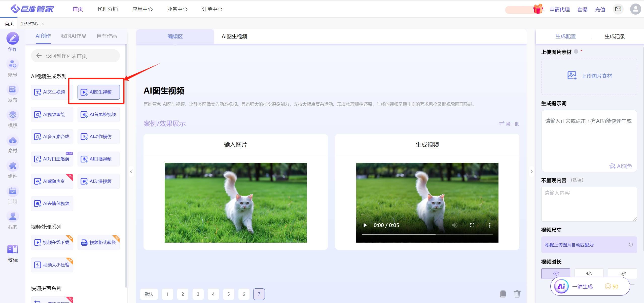Click the trash delete icon
The image size is (644, 303).
pos(517,294)
